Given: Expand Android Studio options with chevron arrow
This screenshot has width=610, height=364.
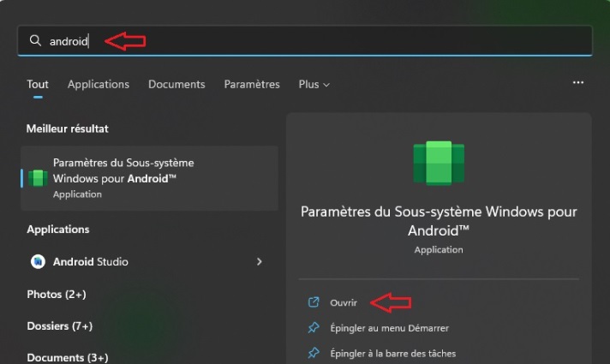Looking at the screenshot, I should [259, 262].
